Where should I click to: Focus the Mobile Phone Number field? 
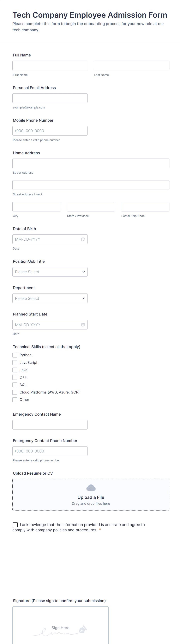coord(50,131)
